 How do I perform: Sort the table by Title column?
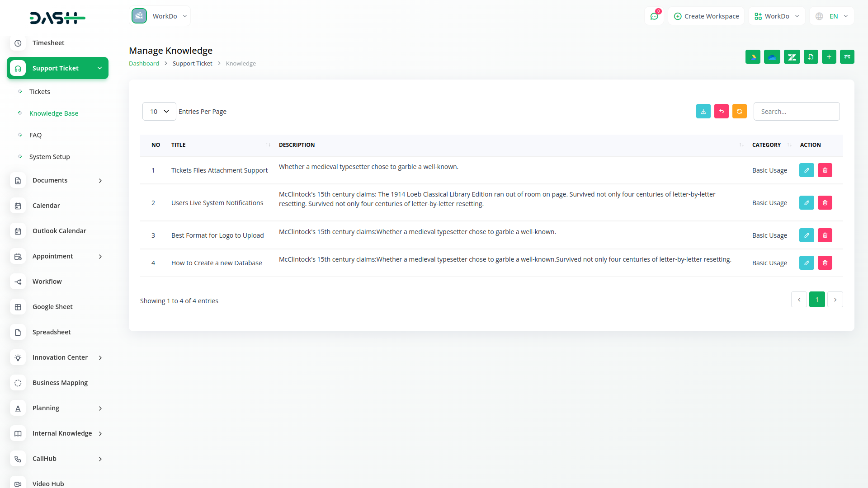point(221,145)
